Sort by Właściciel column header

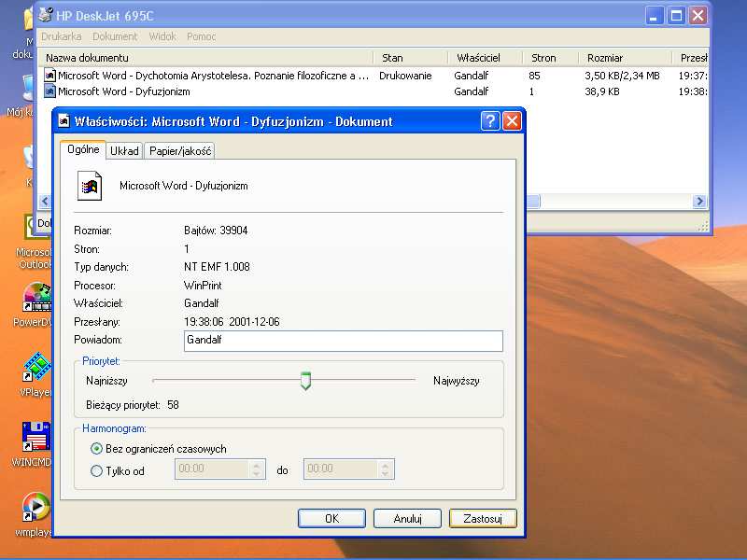coord(486,58)
